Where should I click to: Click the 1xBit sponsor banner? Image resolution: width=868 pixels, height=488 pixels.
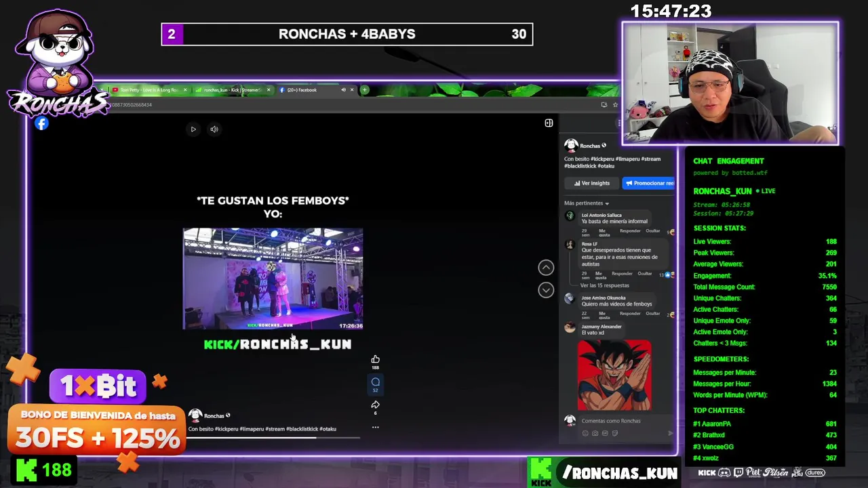[97, 420]
